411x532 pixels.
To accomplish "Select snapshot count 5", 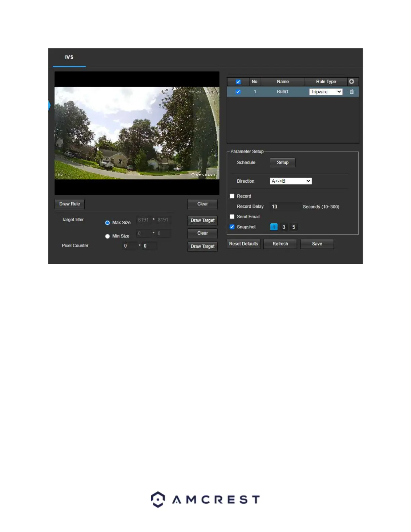I will pyautogui.click(x=293, y=227).
